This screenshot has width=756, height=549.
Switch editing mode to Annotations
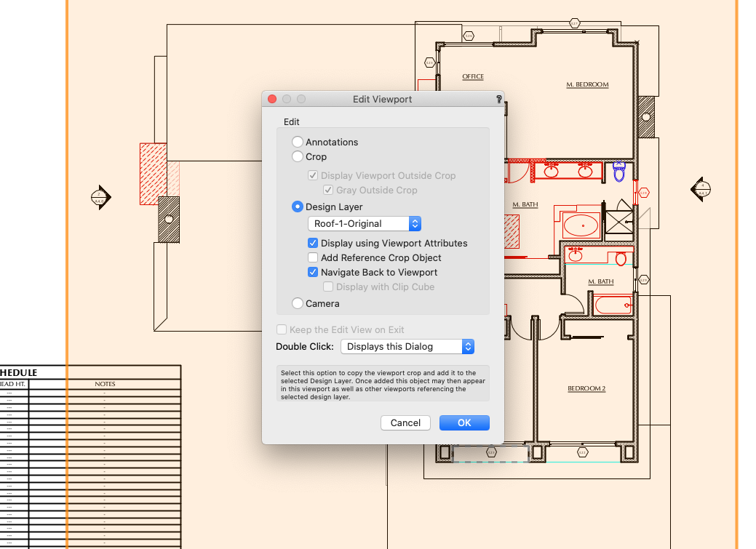(298, 142)
